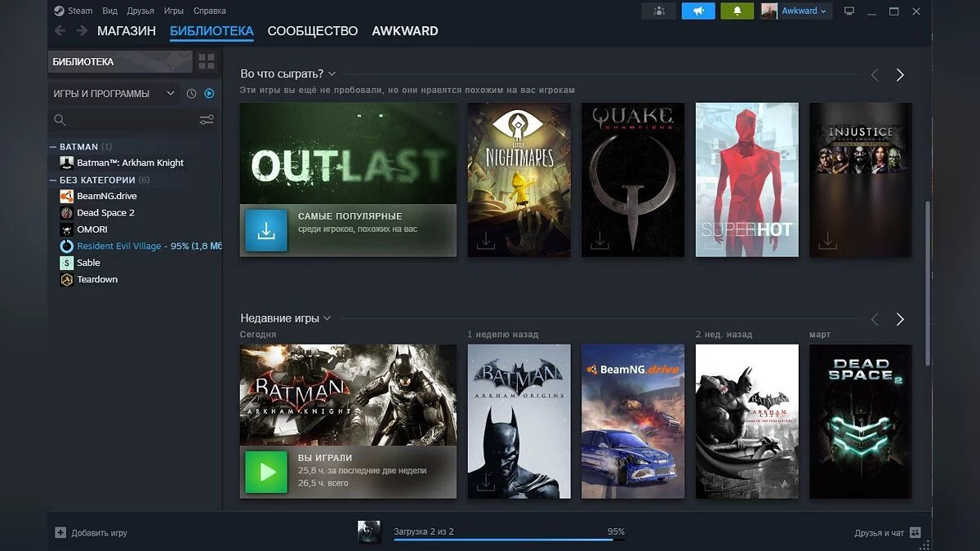Toggle the ready-to-play filter icon

(x=209, y=94)
